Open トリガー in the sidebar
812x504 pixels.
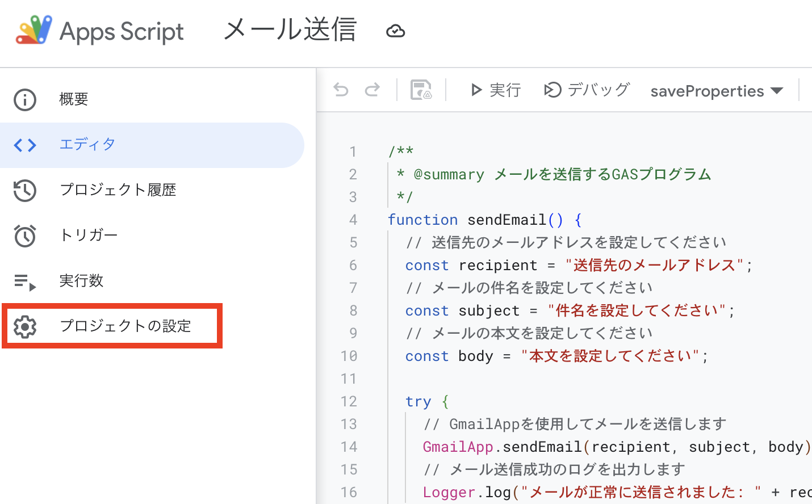[x=152, y=236]
